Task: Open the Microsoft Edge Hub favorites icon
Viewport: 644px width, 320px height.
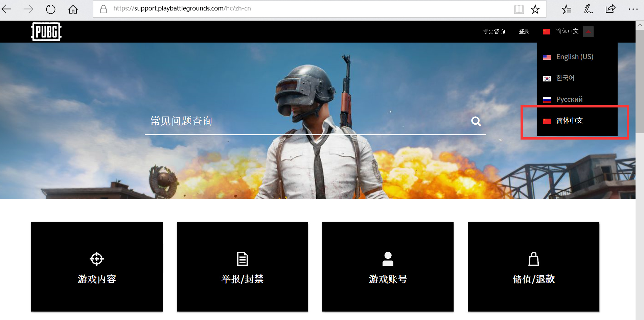Action: tap(566, 9)
